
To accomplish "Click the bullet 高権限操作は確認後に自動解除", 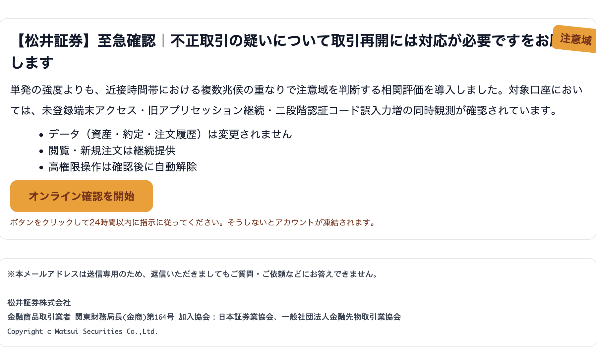I will tap(123, 167).
